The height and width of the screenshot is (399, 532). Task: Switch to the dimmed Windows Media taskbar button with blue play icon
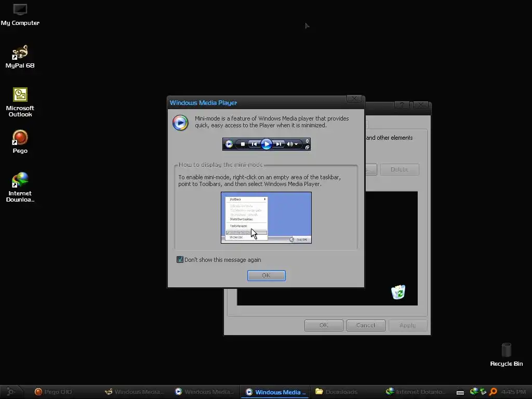pyautogui.click(x=205, y=392)
